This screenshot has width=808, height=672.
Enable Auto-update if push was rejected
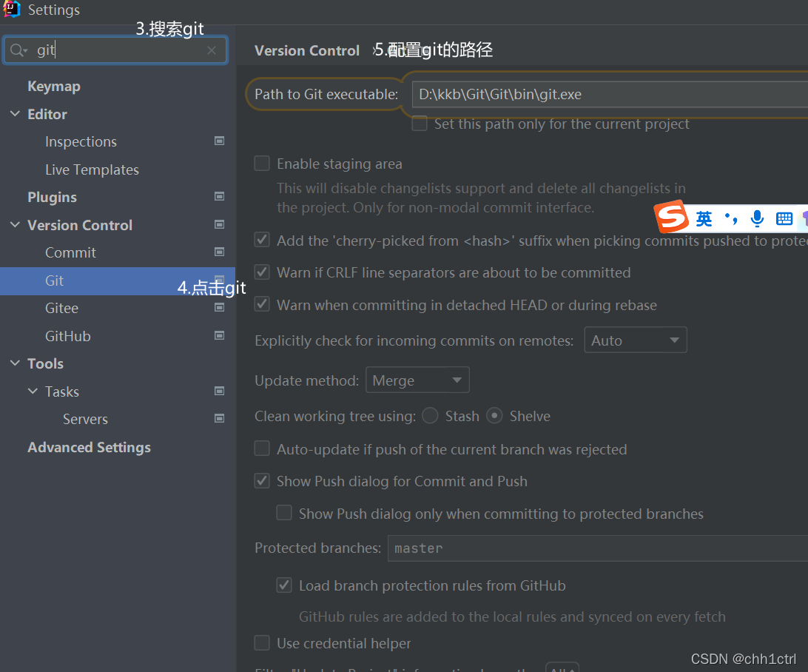262,448
